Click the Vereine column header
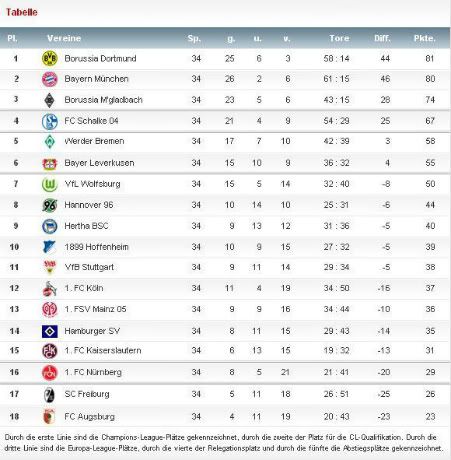The image size is (451, 460). tap(64, 38)
